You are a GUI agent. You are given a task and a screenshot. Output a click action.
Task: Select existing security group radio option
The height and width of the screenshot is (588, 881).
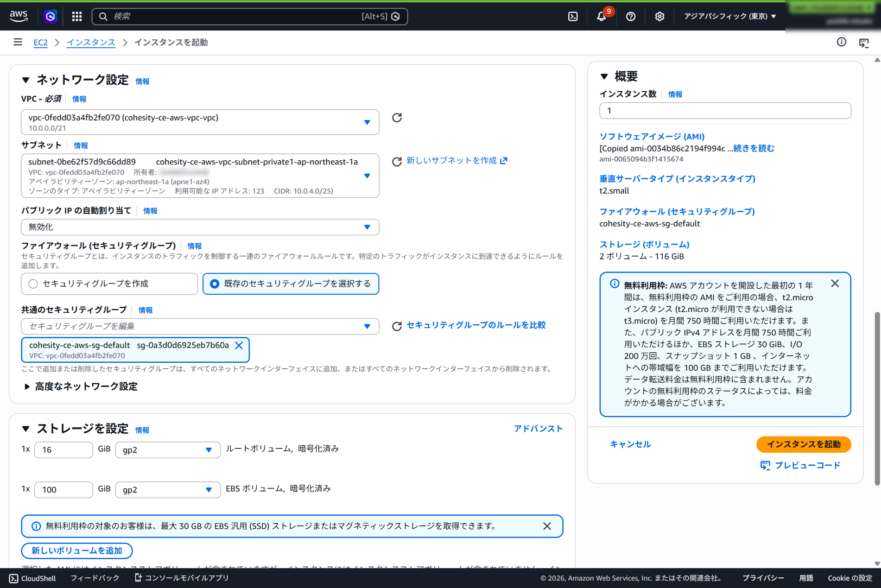pos(291,284)
